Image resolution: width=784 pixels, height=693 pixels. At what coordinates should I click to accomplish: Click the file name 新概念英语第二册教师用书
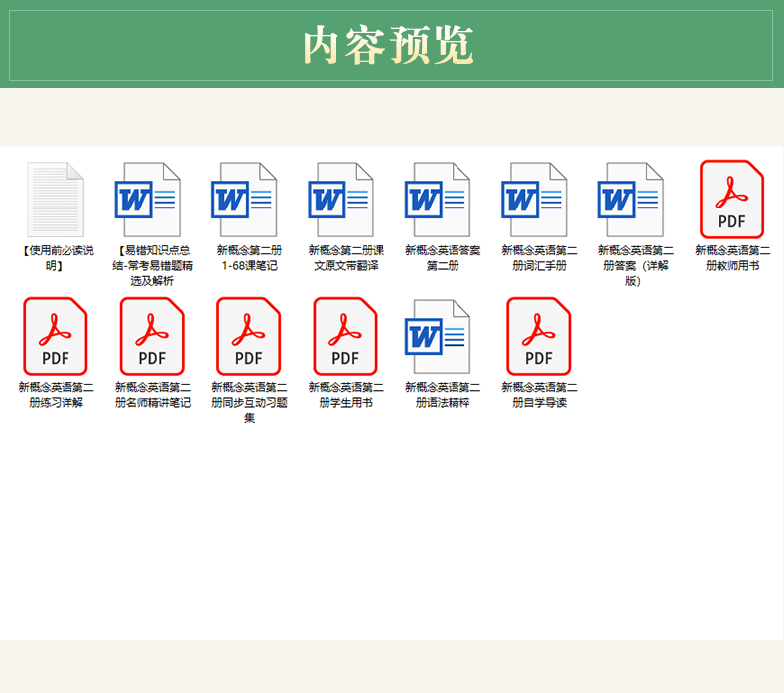tap(732, 258)
